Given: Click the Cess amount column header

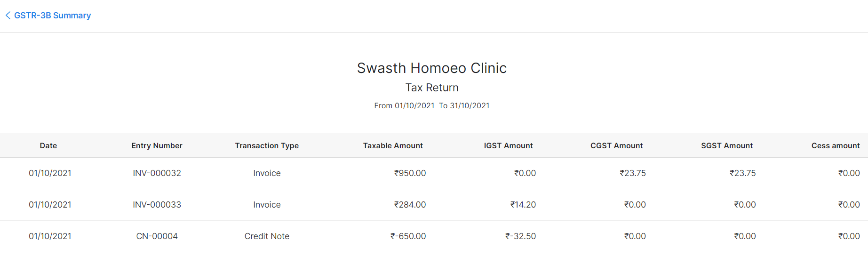Looking at the screenshot, I should tap(836, 146).
